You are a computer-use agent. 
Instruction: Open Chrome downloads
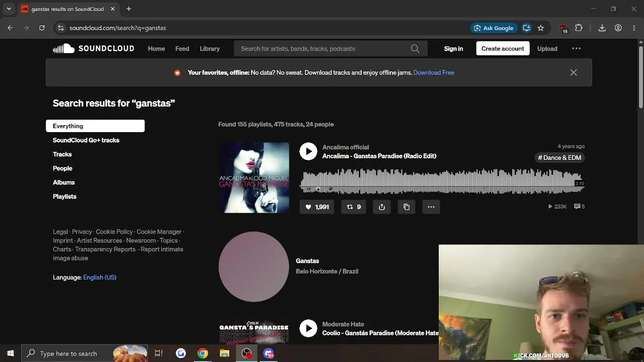coord(602,28)
